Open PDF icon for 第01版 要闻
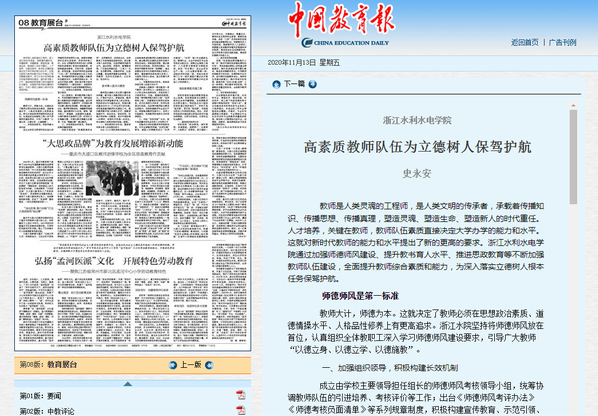 (240, 395)
